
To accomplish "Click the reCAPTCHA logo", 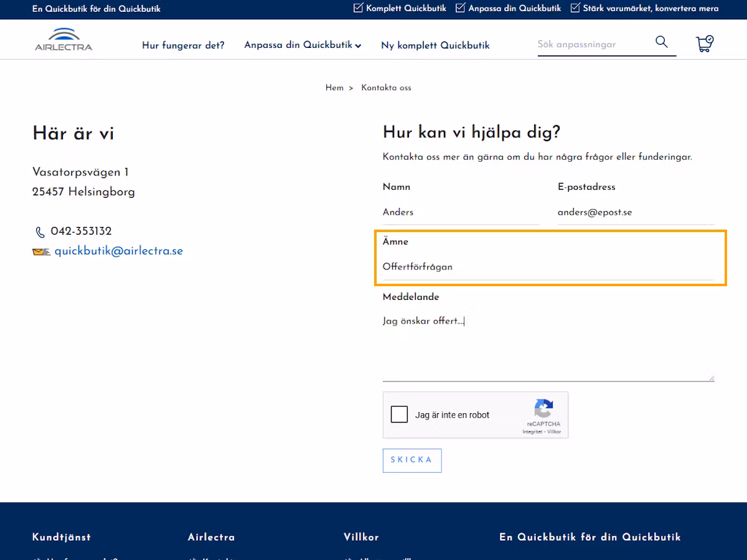I will [543, 409].
